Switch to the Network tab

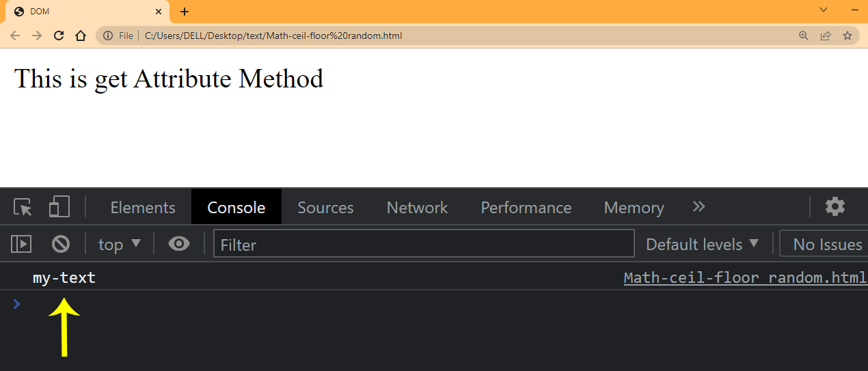coord(417,207)
